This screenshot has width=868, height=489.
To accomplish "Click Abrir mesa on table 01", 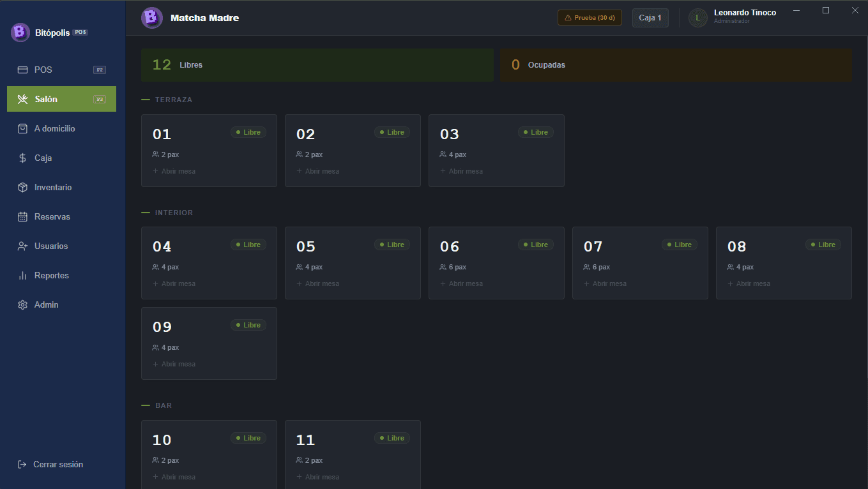I will coord(174,171).
